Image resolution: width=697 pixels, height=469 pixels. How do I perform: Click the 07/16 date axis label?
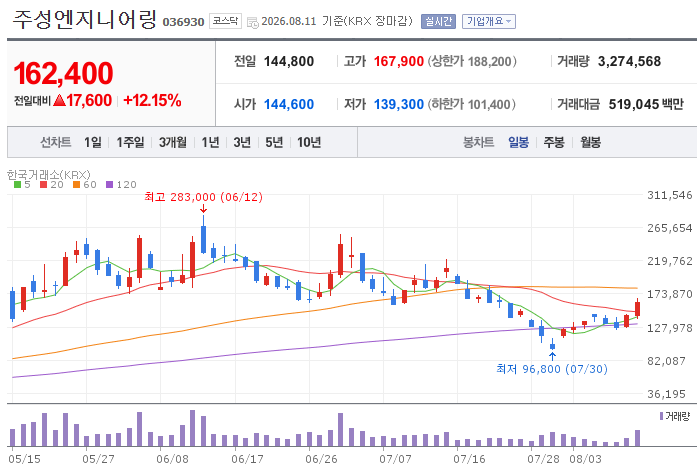469,459
